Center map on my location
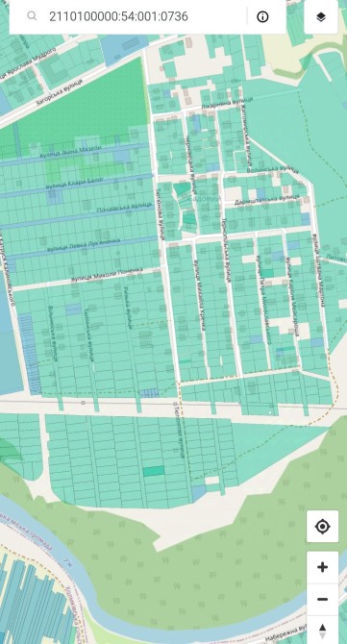347x644 pixels. coord(322,526)
